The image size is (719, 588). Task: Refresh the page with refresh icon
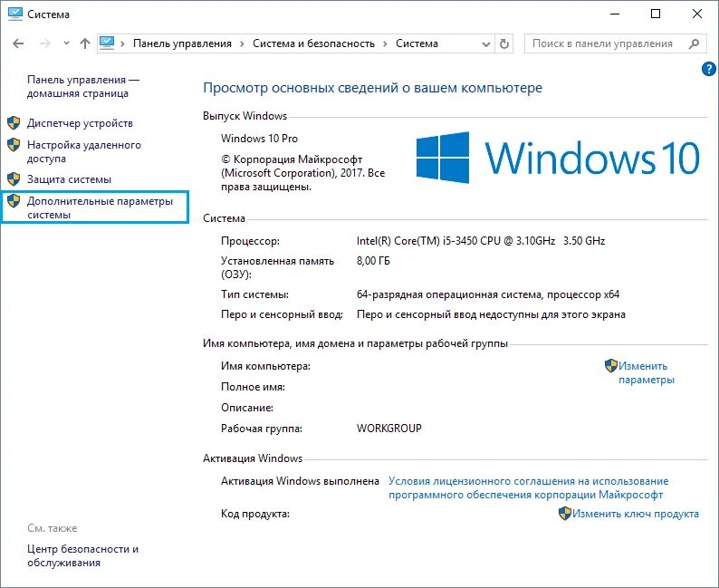[x=504, y=44]
